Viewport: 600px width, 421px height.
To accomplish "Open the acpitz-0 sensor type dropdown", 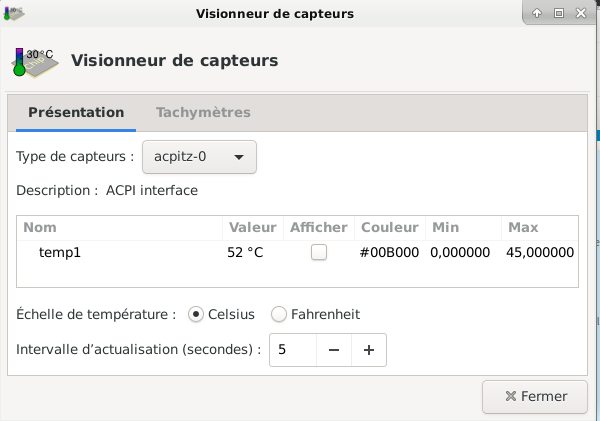I will pos(199,157).
